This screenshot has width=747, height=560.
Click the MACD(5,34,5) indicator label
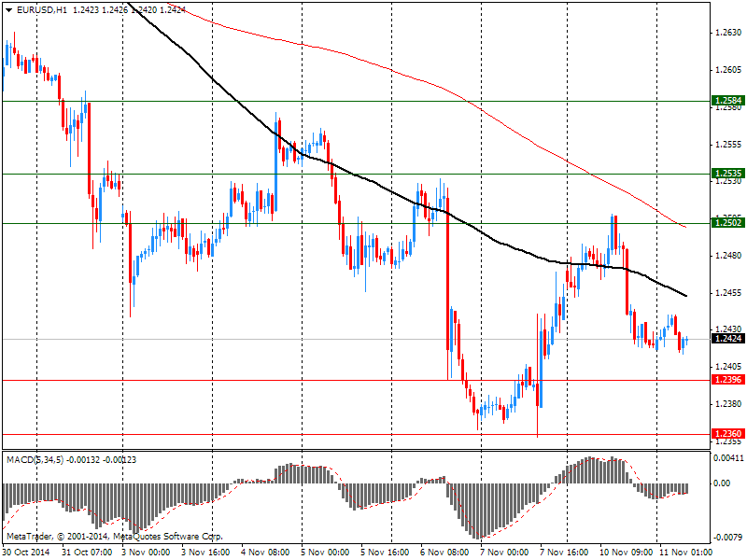[35, 460]
